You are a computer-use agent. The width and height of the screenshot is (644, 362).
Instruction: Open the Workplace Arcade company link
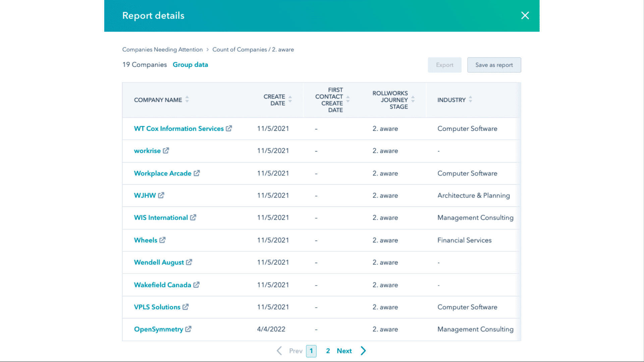[163, 173]
